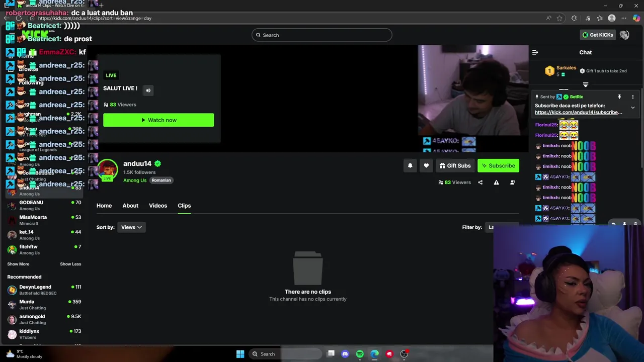Click the 'There are no clips' message
Image resolution: width=644 pixels, height=362 pixels.
tap(308, 292)
